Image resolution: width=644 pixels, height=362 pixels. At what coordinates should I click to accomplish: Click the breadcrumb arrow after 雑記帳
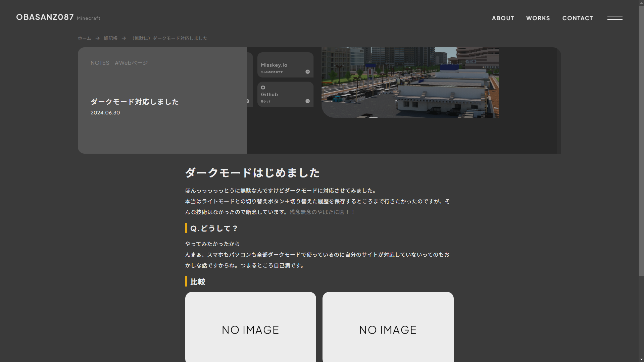point(123,38)
